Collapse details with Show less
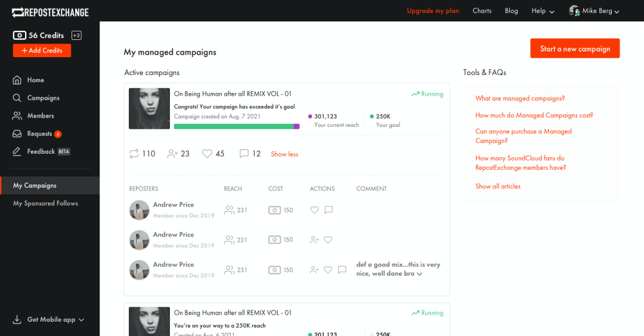Screen dimensions: 644x336 coord(284,154)
